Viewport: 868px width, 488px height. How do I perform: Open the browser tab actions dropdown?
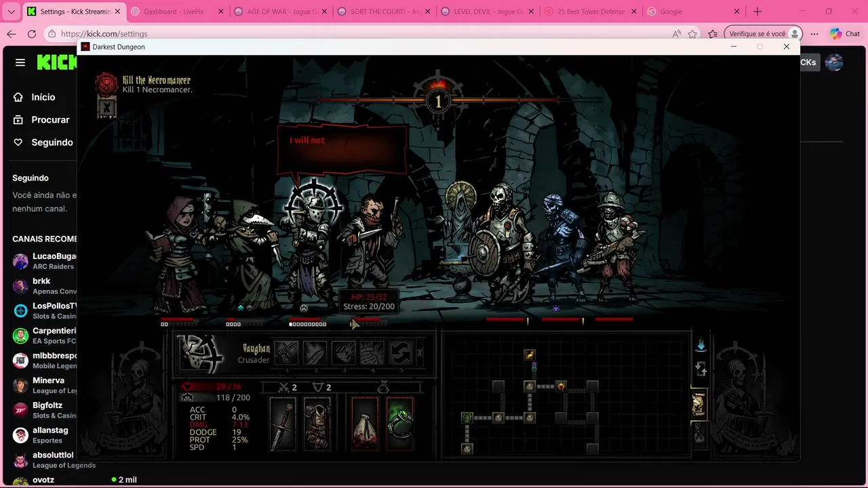[x=11, y=12]
